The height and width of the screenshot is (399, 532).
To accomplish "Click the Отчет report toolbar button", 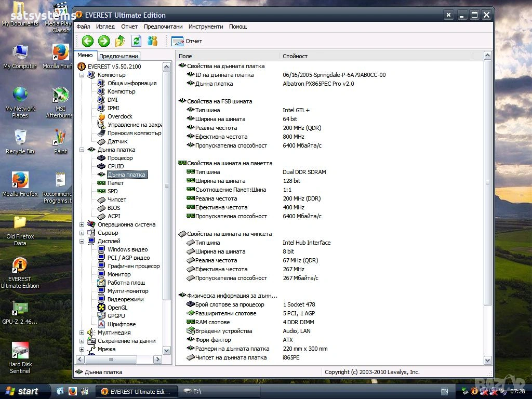I will click(187, 41).
